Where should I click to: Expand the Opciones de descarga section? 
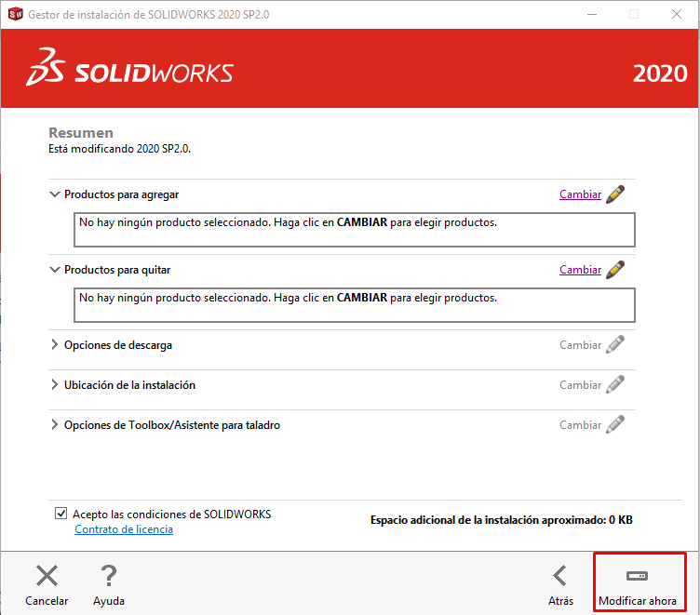click(x=55, y=345)
